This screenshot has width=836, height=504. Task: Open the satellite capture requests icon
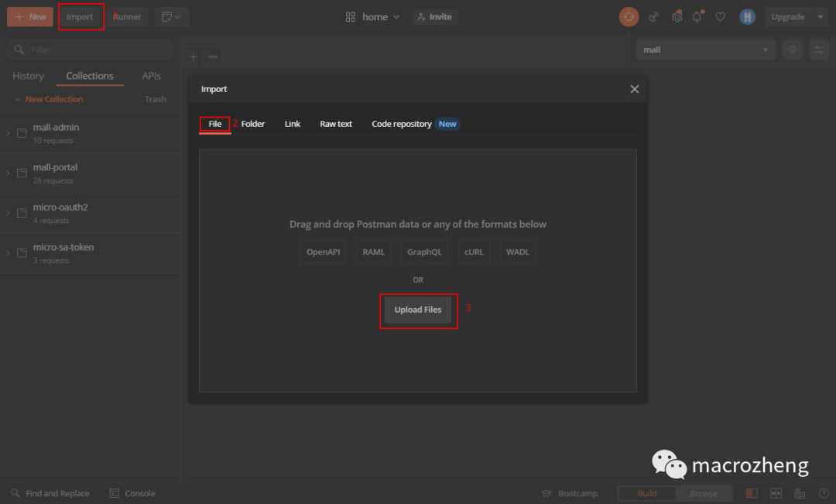[653, 16]
